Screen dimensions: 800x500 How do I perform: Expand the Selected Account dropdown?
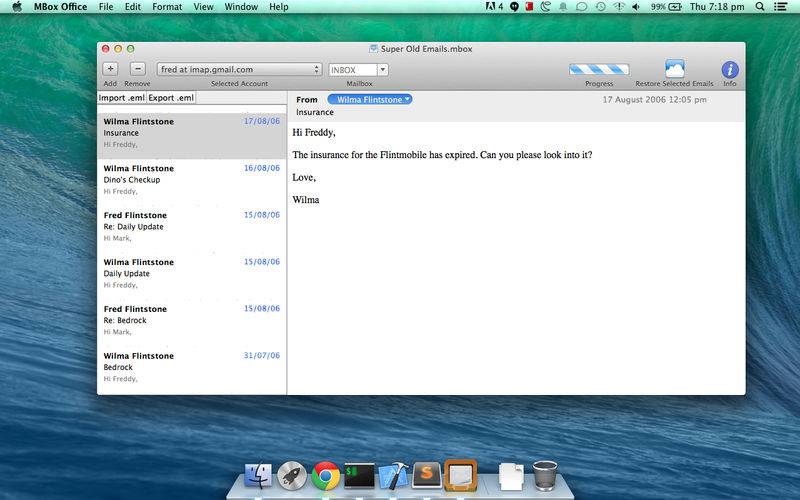239,69
